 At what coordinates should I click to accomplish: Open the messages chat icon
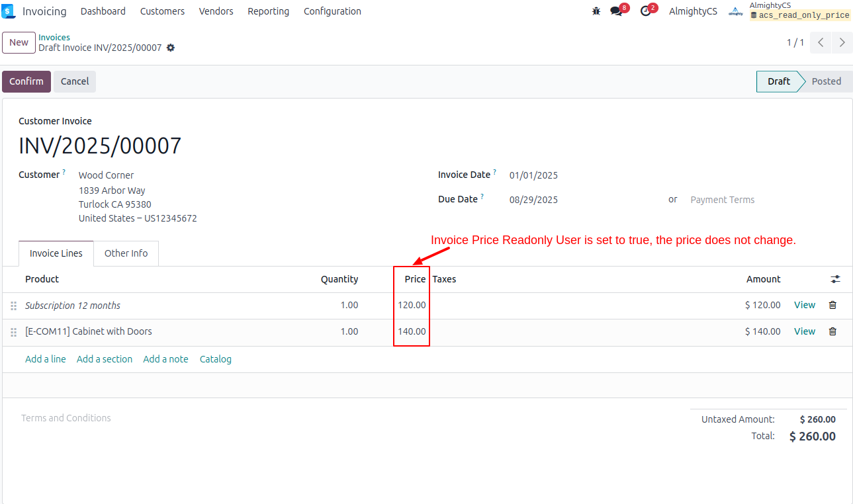click(616, 11)
